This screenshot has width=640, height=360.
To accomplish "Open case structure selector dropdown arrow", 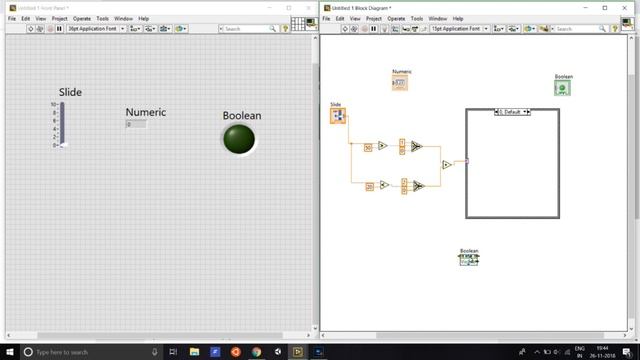I will tap(525, 112).
